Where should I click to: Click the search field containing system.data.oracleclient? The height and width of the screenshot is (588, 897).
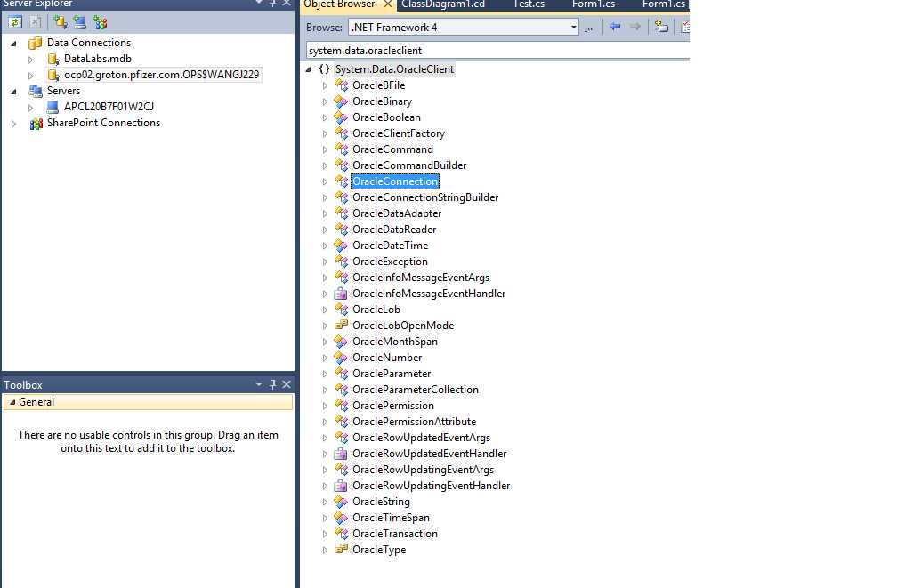[497, 51]
